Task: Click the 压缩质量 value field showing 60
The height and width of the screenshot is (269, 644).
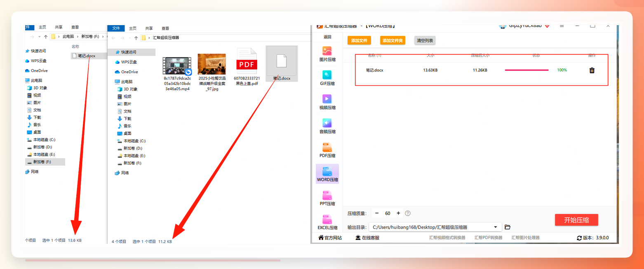Action: click(x=388, y=213)
